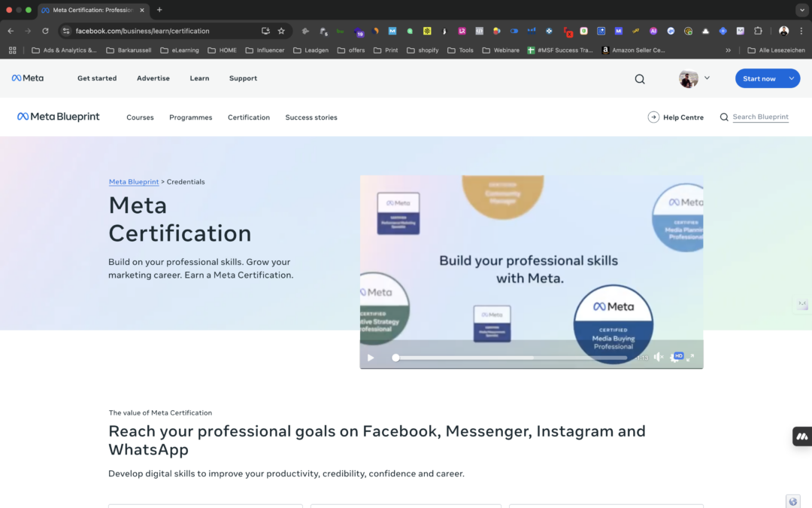Go to Courses in Blueprint nav
Image resolution: width=812 pixels, height=508 pixels.
(x=140, y=117)
